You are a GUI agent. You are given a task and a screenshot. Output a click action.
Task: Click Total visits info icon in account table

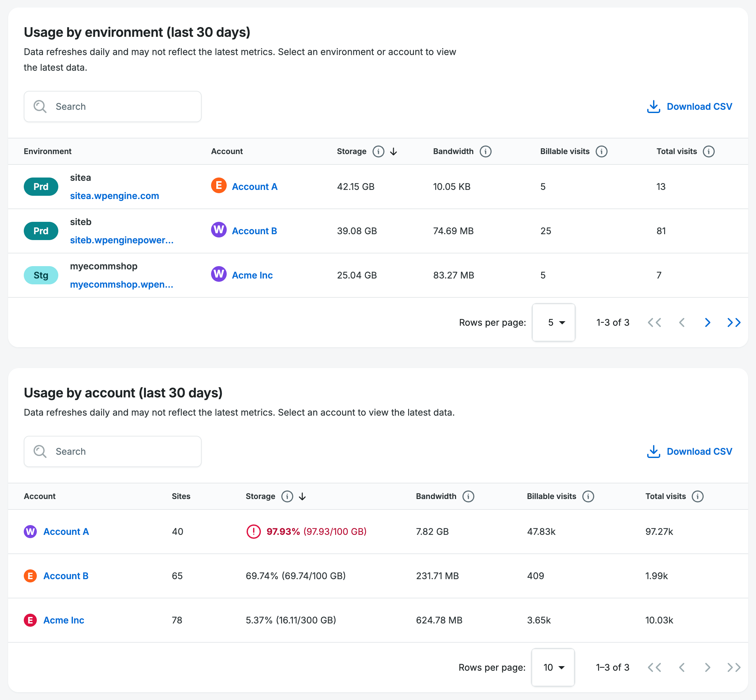697,496
